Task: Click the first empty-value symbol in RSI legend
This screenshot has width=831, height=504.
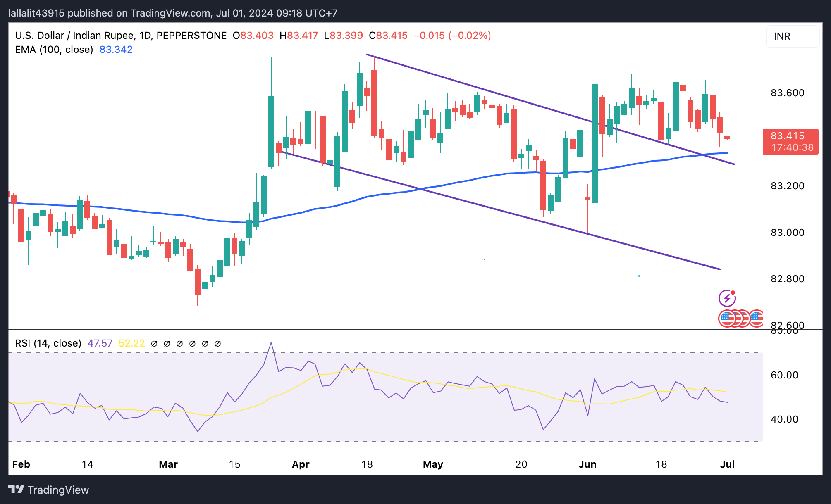Action: pyautogui.click(x=154, y=343)
